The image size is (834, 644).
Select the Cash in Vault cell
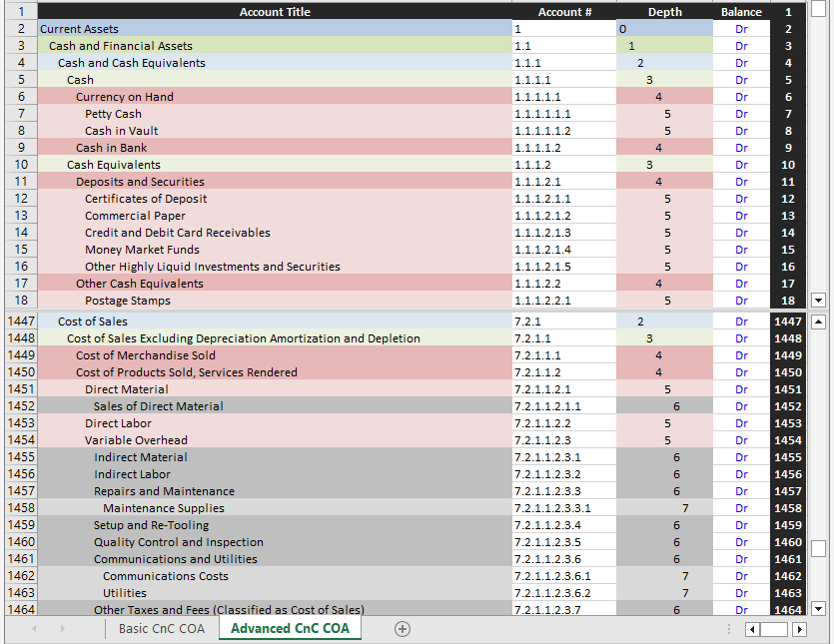pos(275,131)
